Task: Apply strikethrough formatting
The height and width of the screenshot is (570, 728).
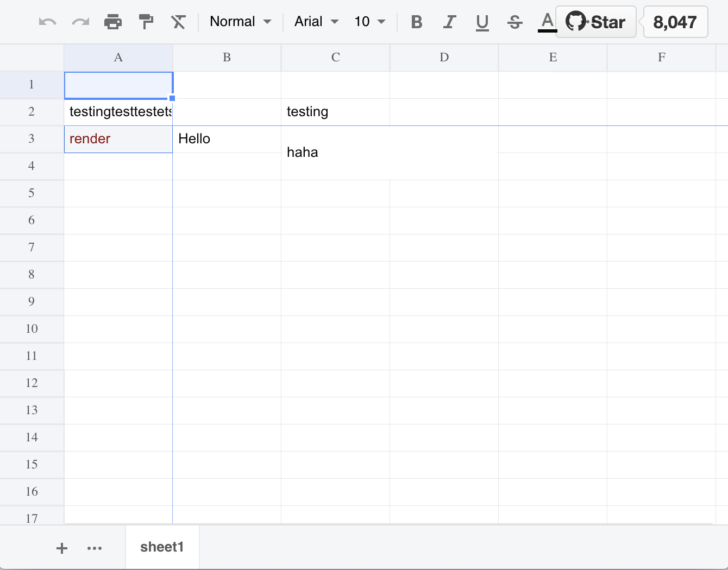Action: click(x=514, y=22)
